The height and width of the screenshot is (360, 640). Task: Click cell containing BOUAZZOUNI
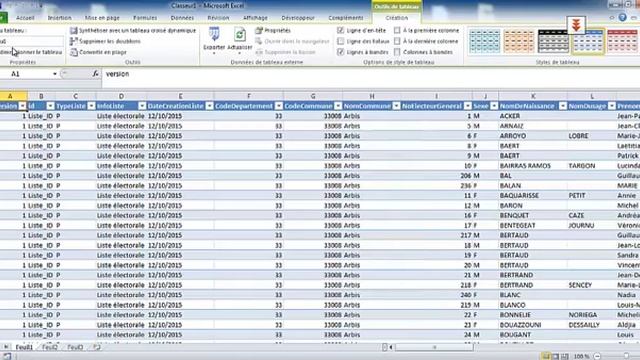pos(533,325)
